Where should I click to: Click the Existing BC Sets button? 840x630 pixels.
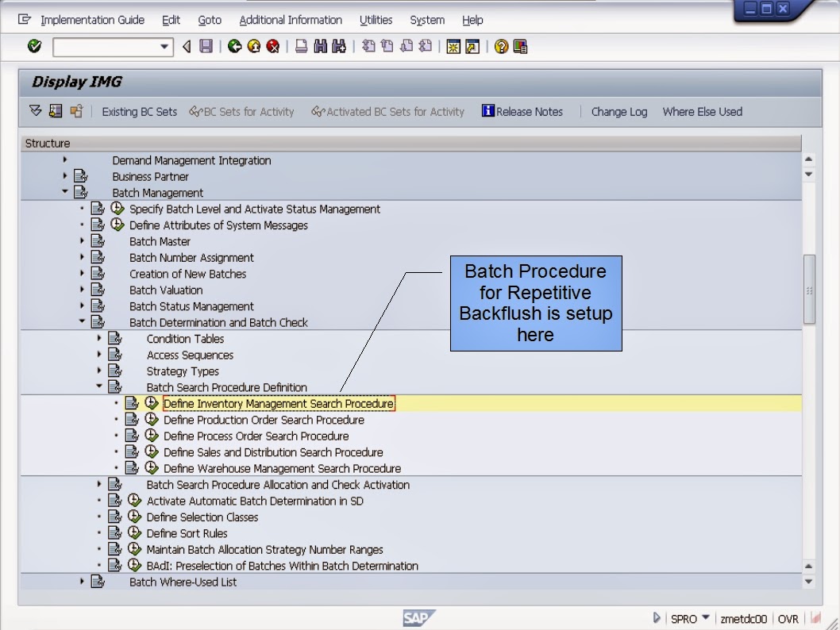(x=139, y=112)
